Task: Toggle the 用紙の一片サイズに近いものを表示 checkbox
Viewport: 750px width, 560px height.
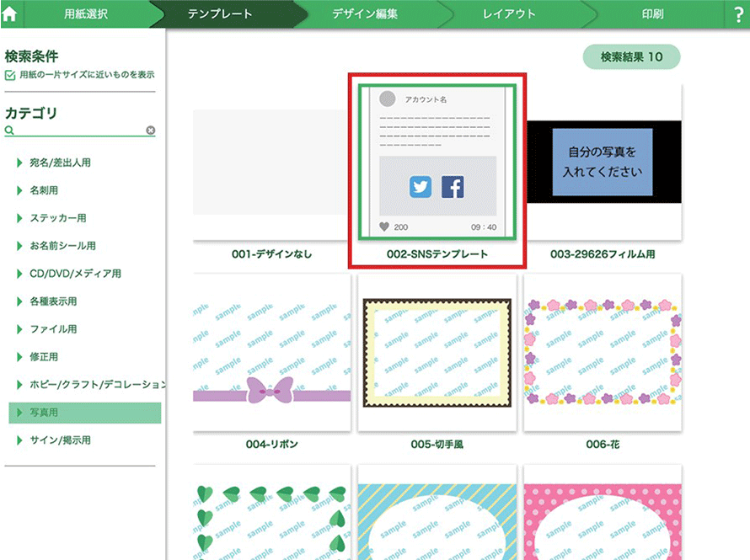Action: [10, 75]
